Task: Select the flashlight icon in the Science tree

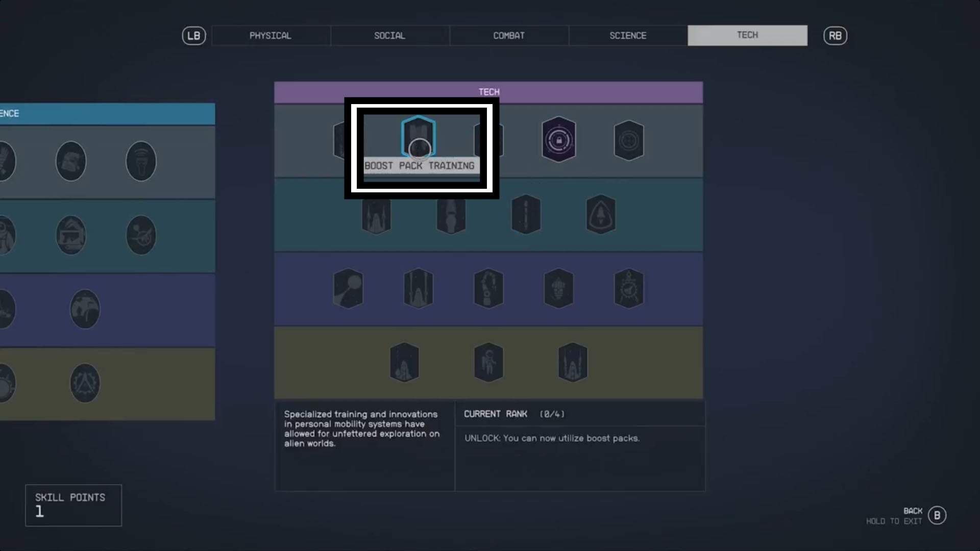Action: coord(141,161)
